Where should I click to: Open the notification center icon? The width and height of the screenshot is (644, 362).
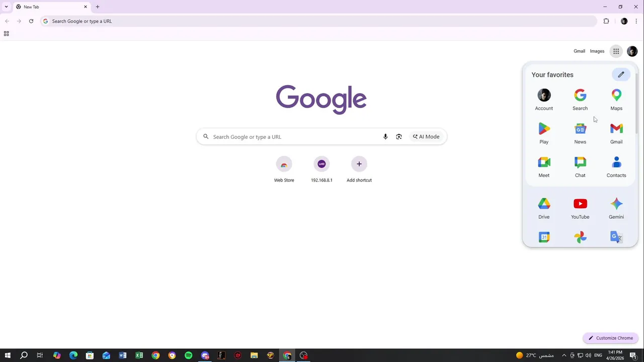tap(633, 355)
